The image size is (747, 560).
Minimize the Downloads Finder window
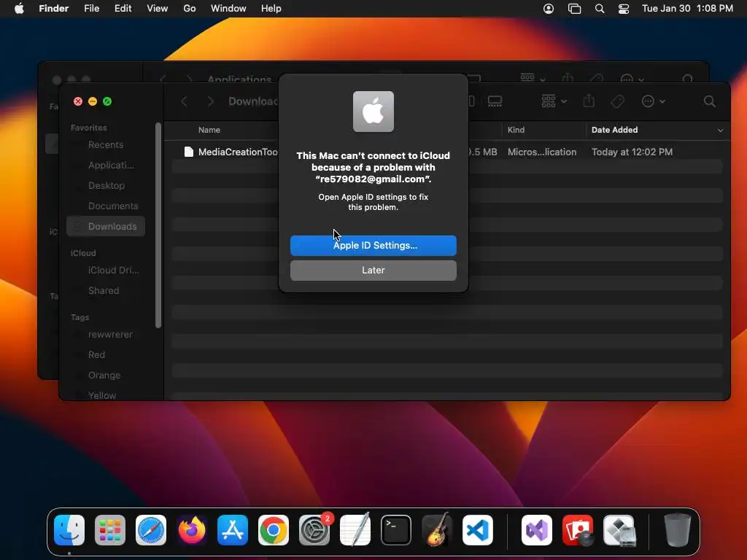[x=93, y=101]
